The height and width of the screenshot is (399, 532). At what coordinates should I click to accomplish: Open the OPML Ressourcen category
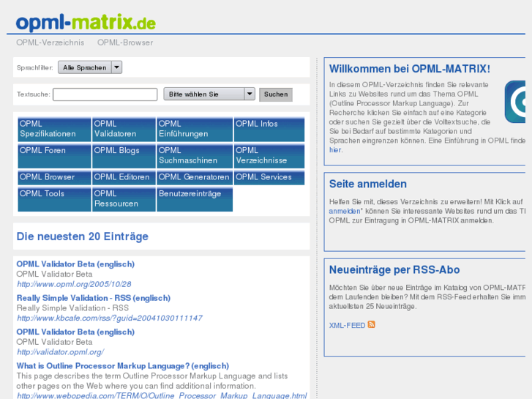[x=124, y=199]
